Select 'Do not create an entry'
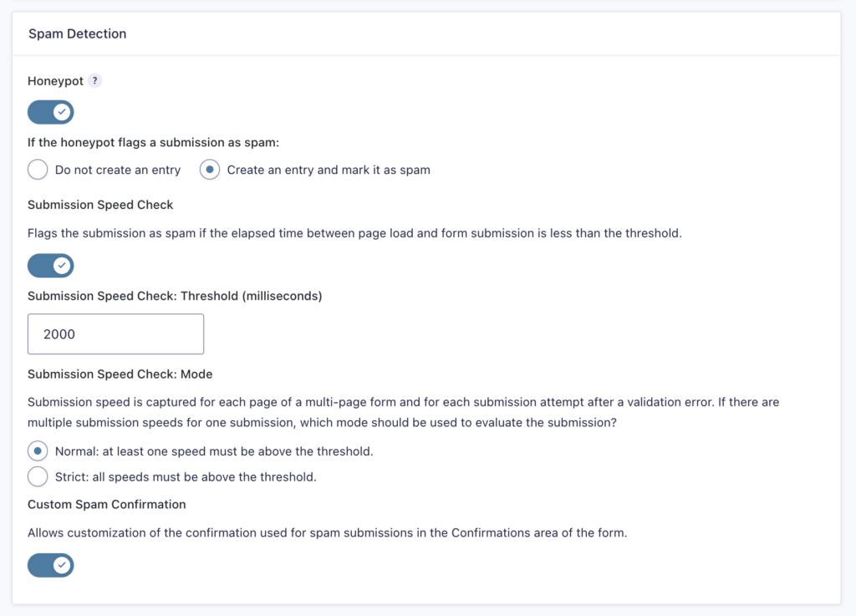856x616 pixels. (x=37, y=170)
